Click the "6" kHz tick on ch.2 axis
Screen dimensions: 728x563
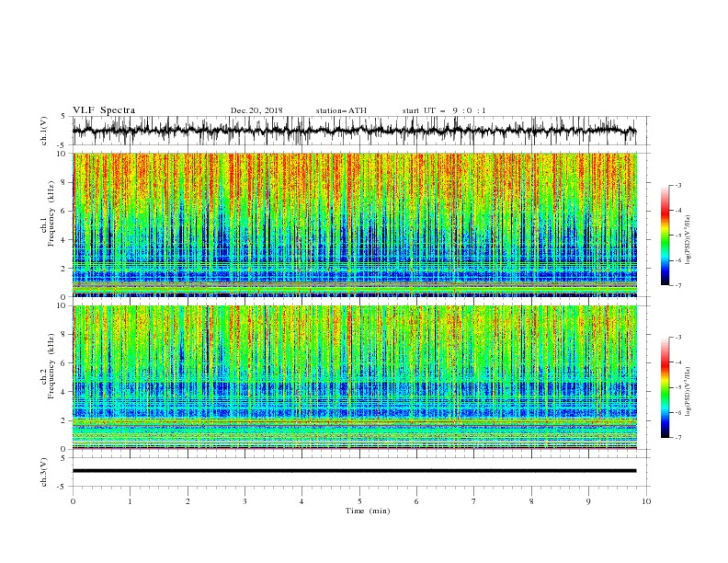[x=65, y=363]
